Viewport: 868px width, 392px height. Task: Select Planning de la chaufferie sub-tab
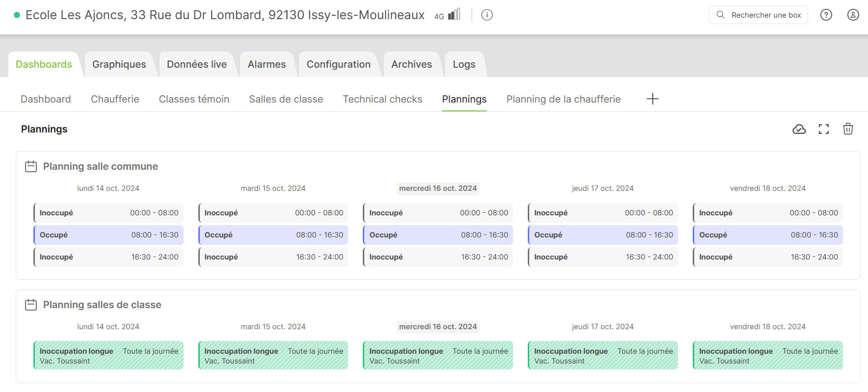pos(564,99)
